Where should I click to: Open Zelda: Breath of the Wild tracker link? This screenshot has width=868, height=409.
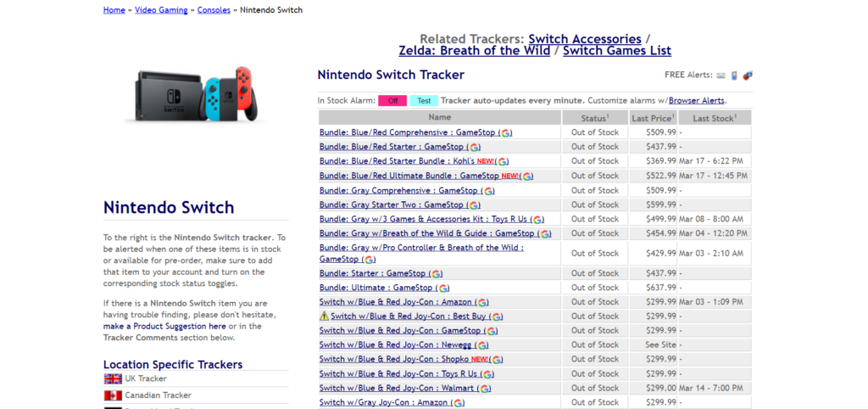point(475,51)
